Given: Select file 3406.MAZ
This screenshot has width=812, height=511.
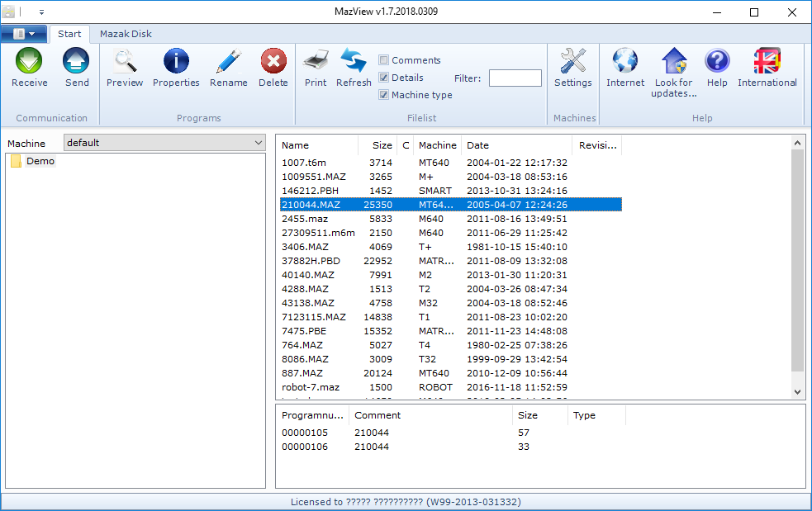Looking at the screenshot, I should (x=450, y=247).
